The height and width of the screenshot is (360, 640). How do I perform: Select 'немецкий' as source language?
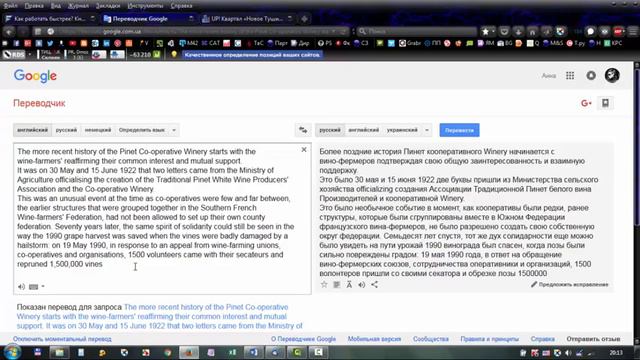[98, 130]
